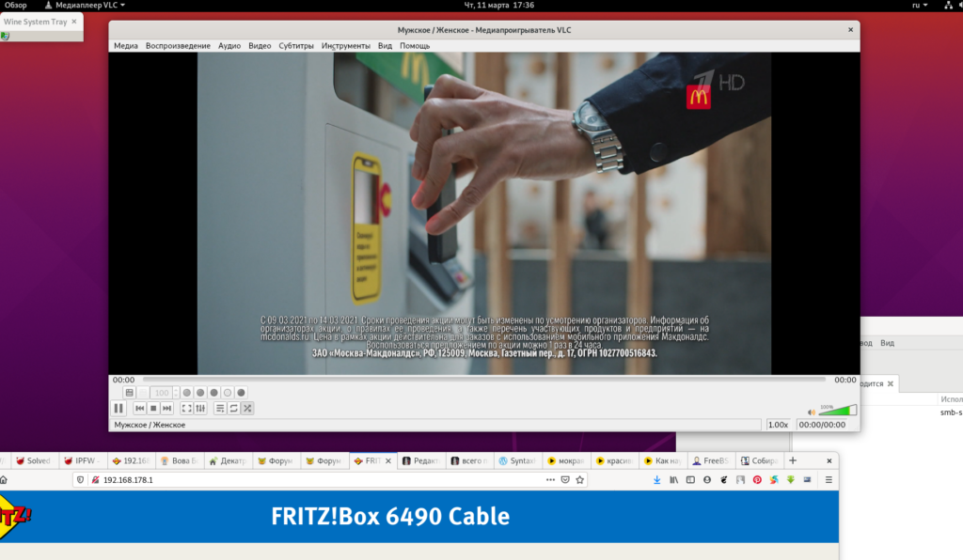Image resolution: width=963 pixels, height=560 pixels.
Task: Close the Wine System Tray window
Action: click(74, 22)
